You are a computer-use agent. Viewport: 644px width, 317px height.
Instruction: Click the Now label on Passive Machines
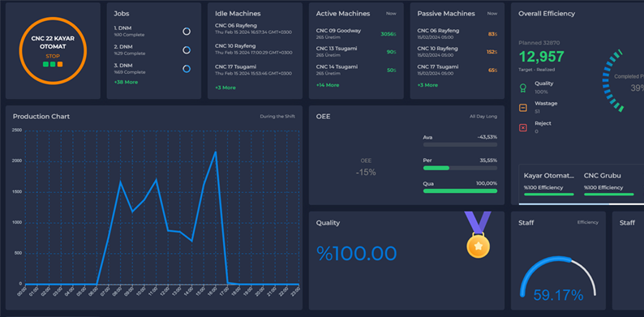pos(492,14)
